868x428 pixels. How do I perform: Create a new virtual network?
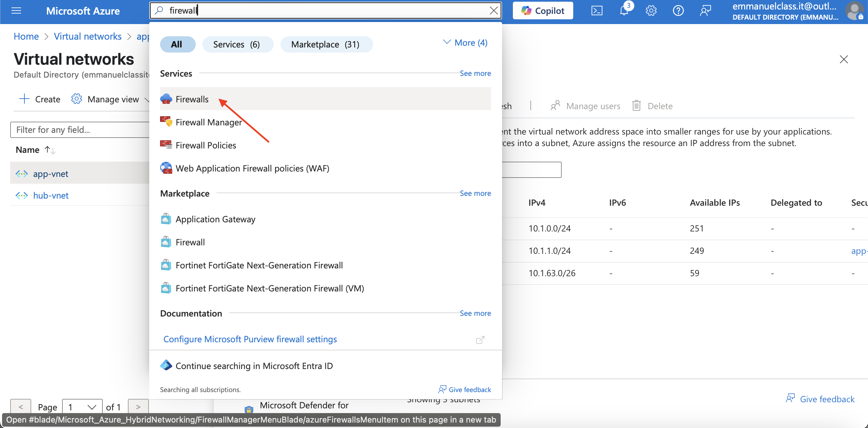click(x=40, y=99)
